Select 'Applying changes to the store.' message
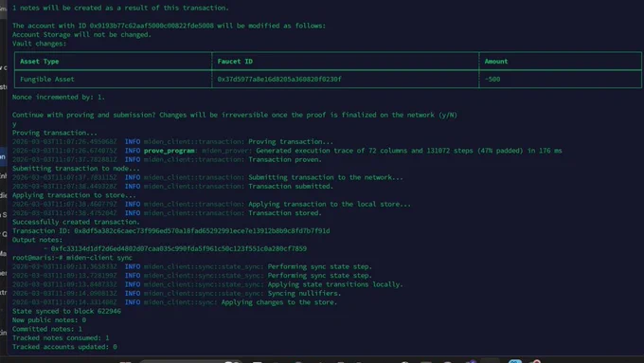 point(279,302)
